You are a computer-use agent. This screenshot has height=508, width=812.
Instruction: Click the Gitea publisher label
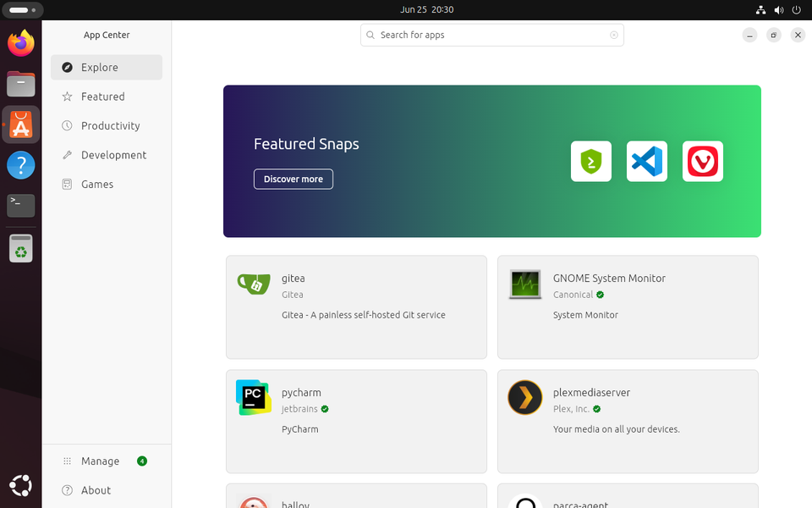(293, 295)
